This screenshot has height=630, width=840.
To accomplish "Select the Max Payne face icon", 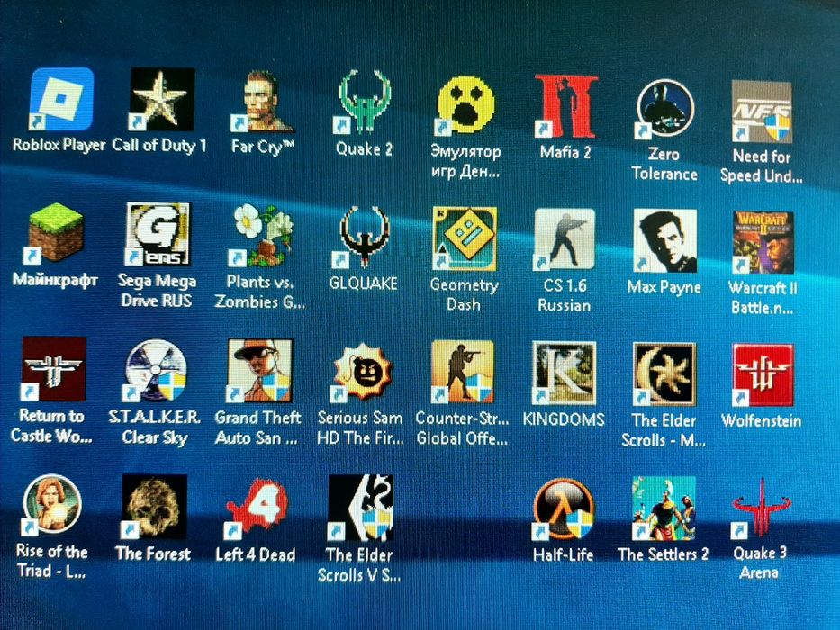I will point(664,241).
